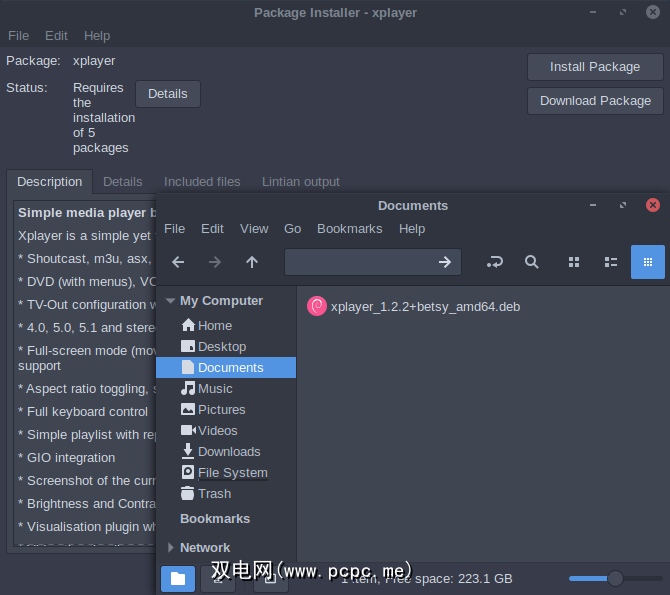Open the Documents window Help menu
This screenshot has height=595, width=670.
(412, 229)
